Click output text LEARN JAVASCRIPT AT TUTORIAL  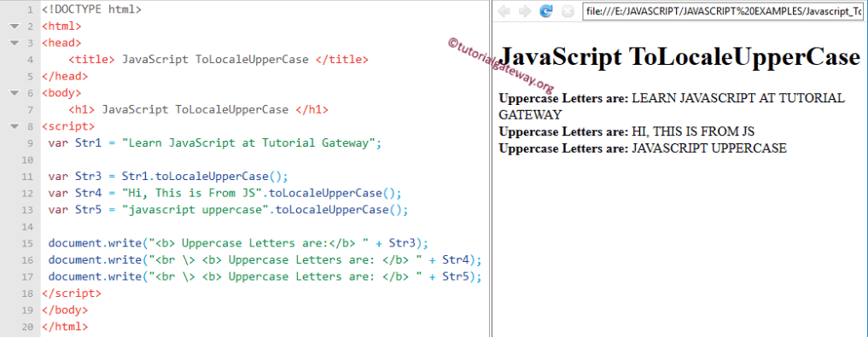pos(738,98)
